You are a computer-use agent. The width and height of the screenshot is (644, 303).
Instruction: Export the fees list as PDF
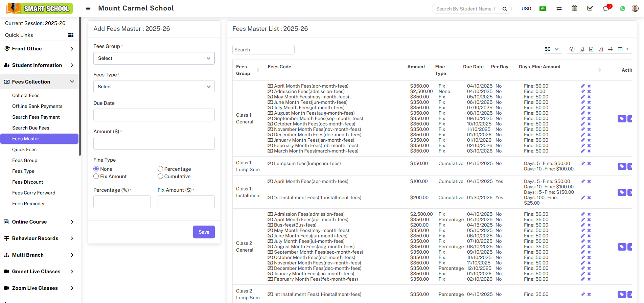601,49
